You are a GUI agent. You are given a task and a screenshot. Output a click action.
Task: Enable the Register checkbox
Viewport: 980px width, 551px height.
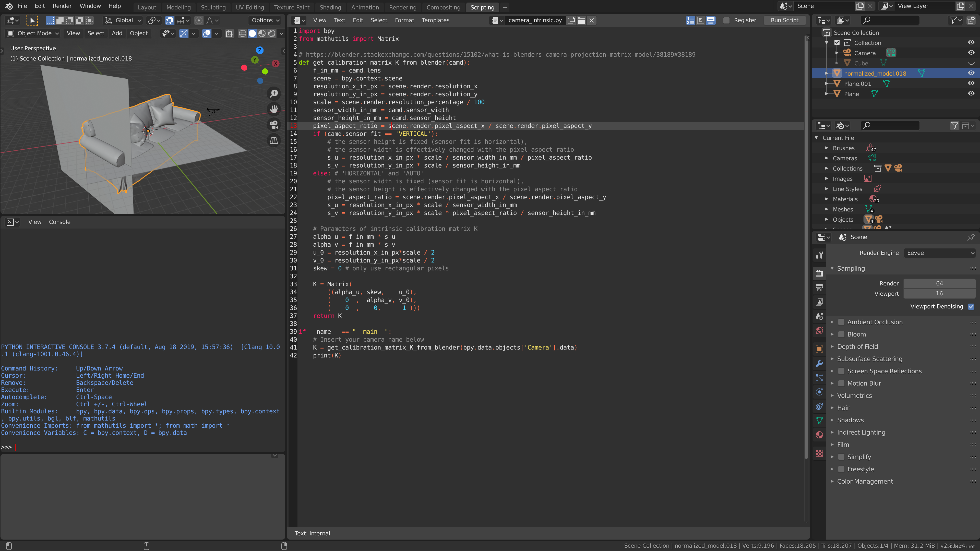tap(726, 20)
